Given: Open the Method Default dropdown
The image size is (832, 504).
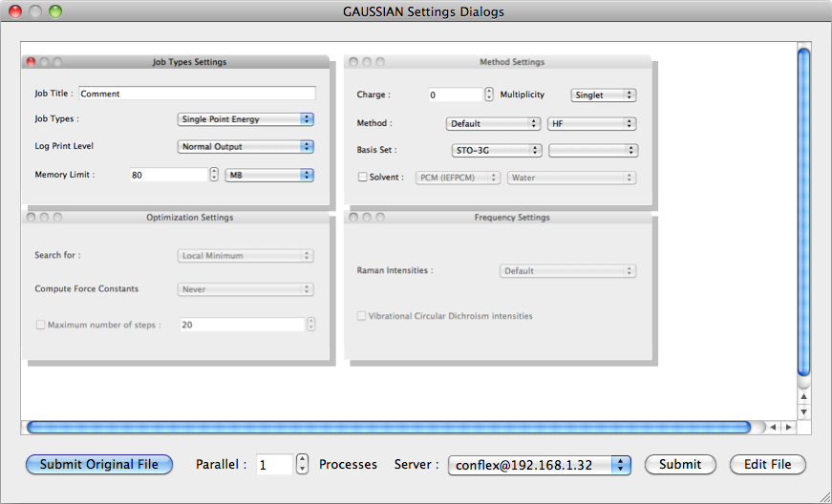Looking at the screenshot, I should pyautogui.click(x=493, y=123).
